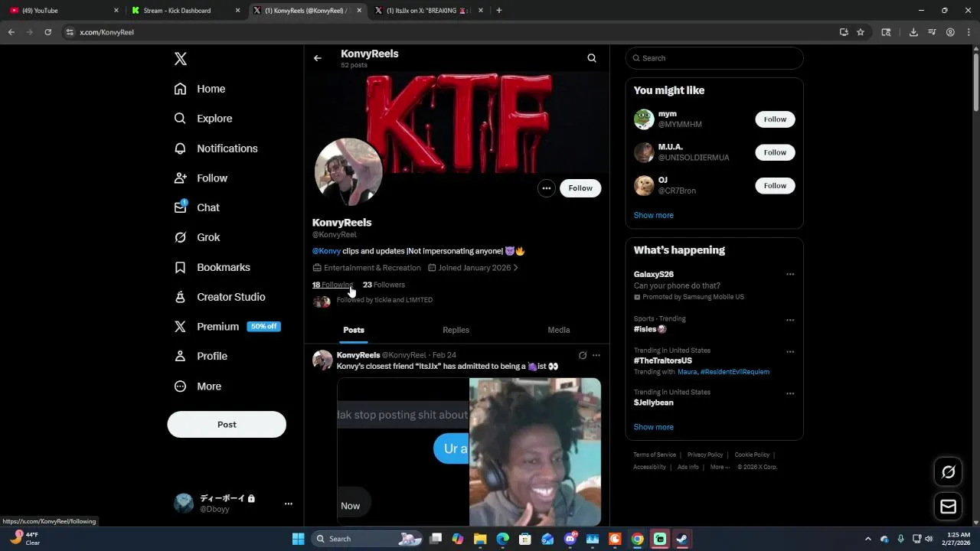Switch to the Stream - Kick Dashboard tab
980x551 pixels.
point(186,11)
